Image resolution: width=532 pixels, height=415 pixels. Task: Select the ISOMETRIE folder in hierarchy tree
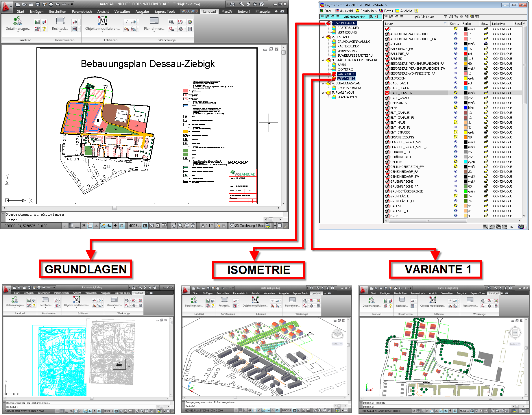[x=345, y=69]
